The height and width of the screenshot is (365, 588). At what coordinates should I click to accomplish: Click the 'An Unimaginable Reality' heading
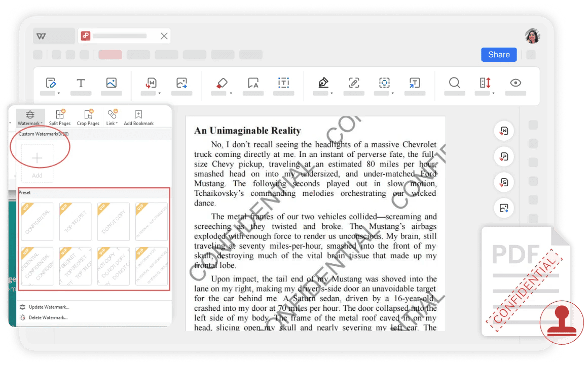coord(247,131)
